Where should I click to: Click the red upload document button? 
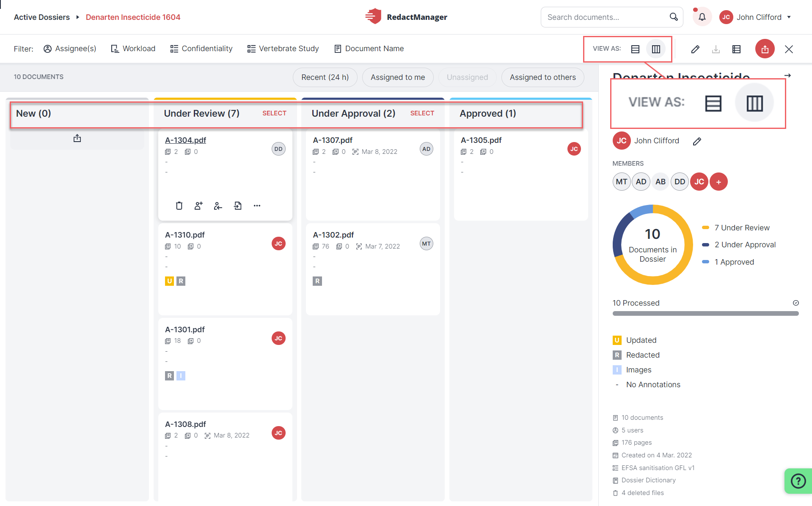pos(765,49)
